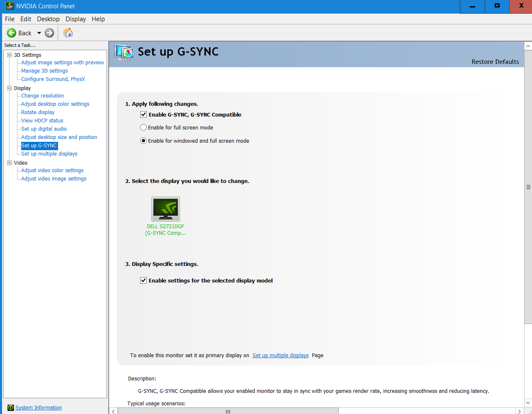The height and width of the screenshot is (414, 532).
Task: Click the vertical scrollbar up arrow
Action: coord(528,46)
